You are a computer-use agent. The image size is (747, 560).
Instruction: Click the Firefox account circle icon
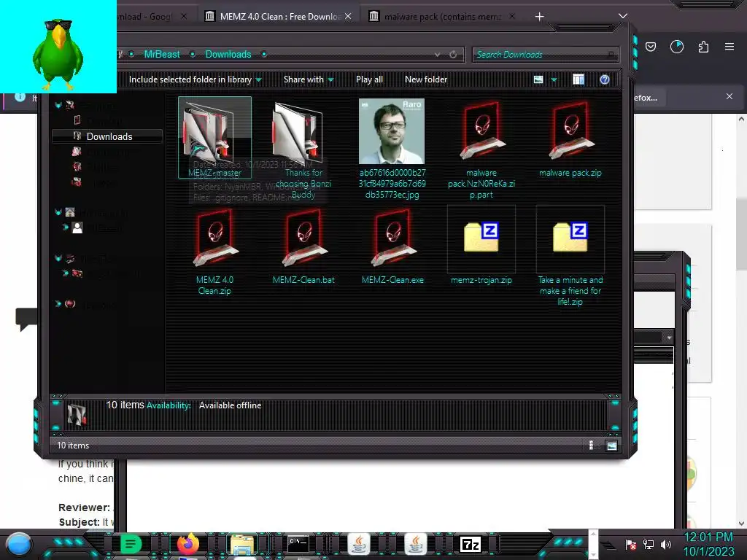(x=677, y=47)
